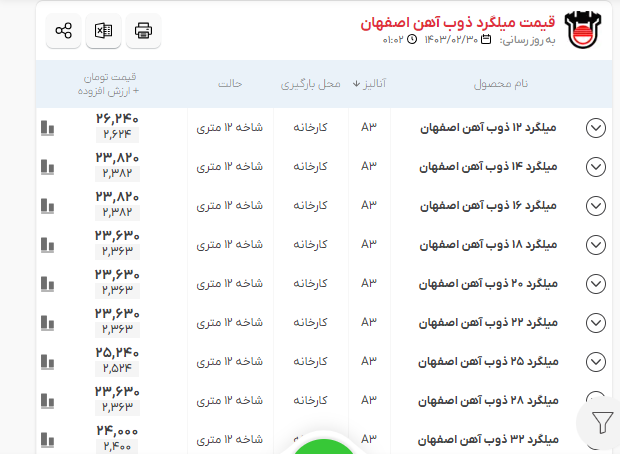Viewport: 620px width, 454px height.
Task: Open price chart for میلگرد ۲۰ row
Action: click(x=48, y=284)
